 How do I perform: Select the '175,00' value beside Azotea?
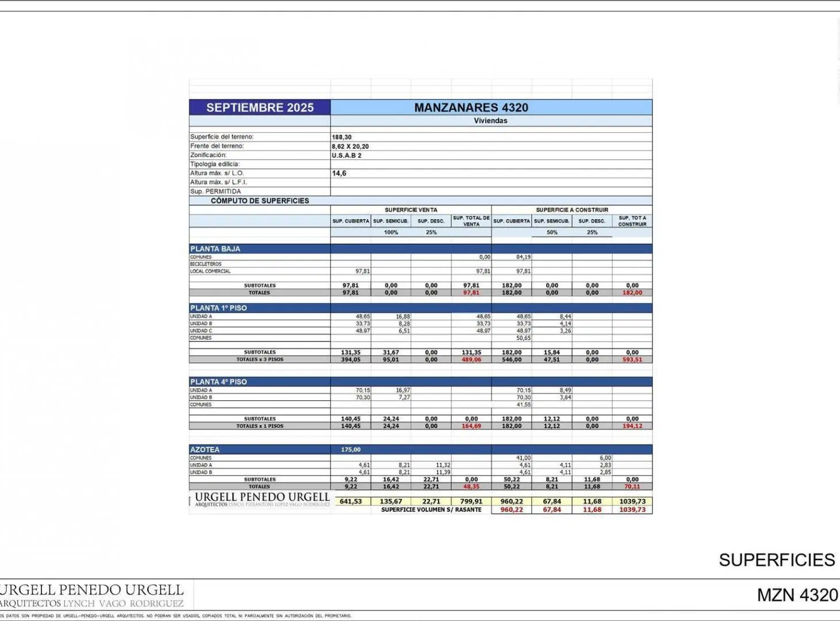[x=351, y=450]
